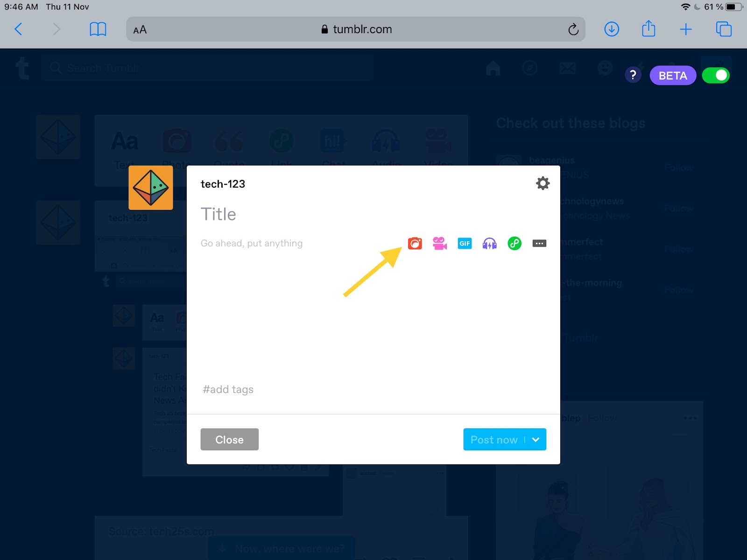The height and width of the screenshot is (560, 747).
Task: Click the Tumblr t logo
Action: [22, 68]
